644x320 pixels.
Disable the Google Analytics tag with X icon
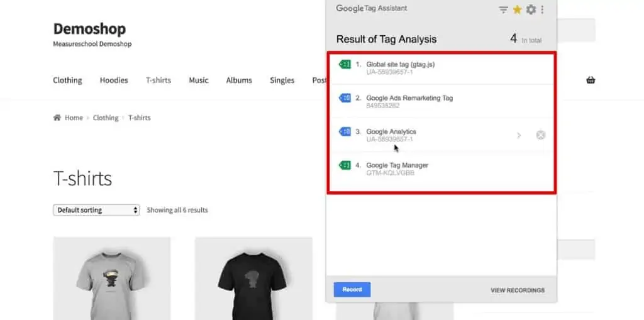540,135
